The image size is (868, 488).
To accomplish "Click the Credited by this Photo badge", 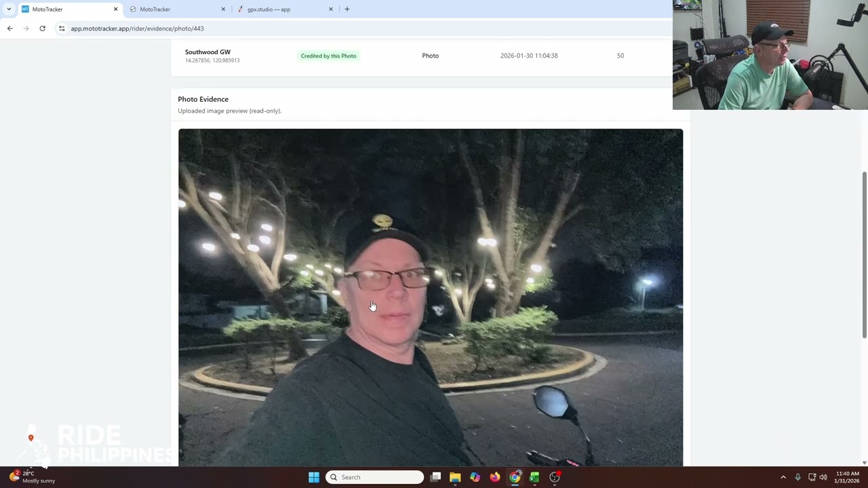I will pyautogui.click(x=328, y=56).
